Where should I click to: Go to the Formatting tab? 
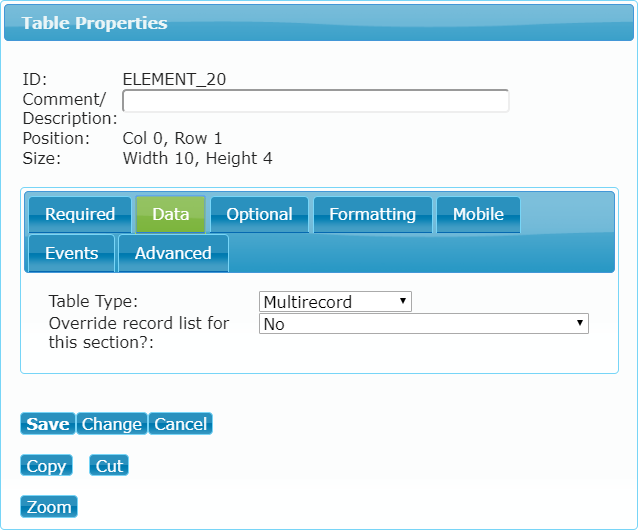(372, 215)
